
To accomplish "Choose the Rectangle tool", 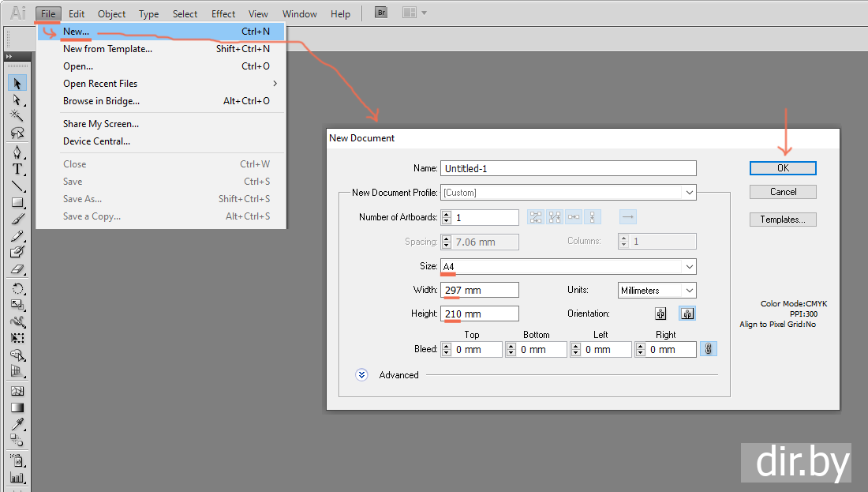I will point(17,202).
